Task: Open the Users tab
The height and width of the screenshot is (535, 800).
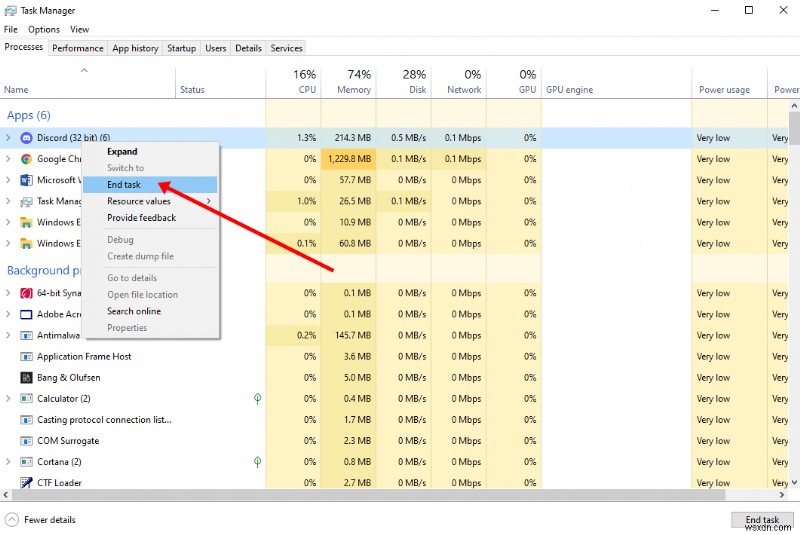Action: click(216, 48)
